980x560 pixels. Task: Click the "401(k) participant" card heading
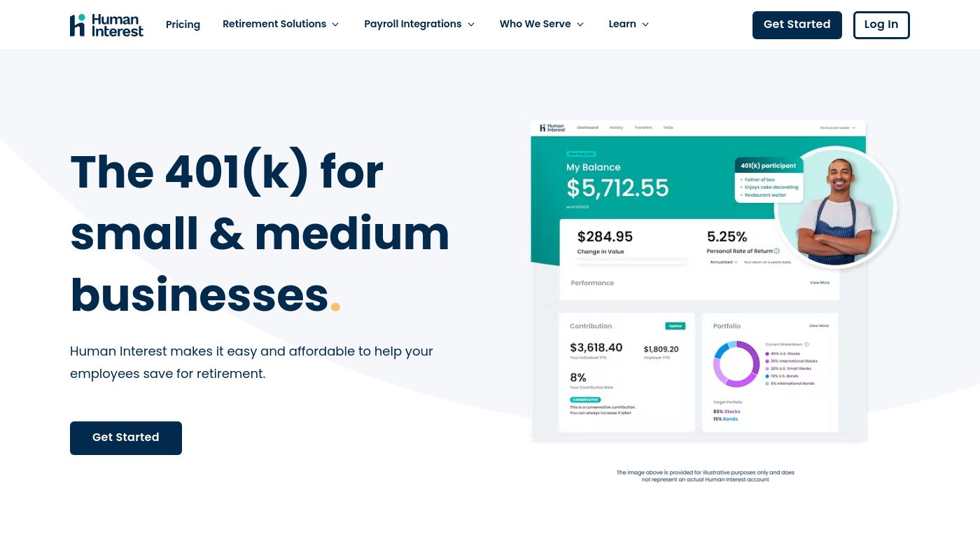(769, 166)
